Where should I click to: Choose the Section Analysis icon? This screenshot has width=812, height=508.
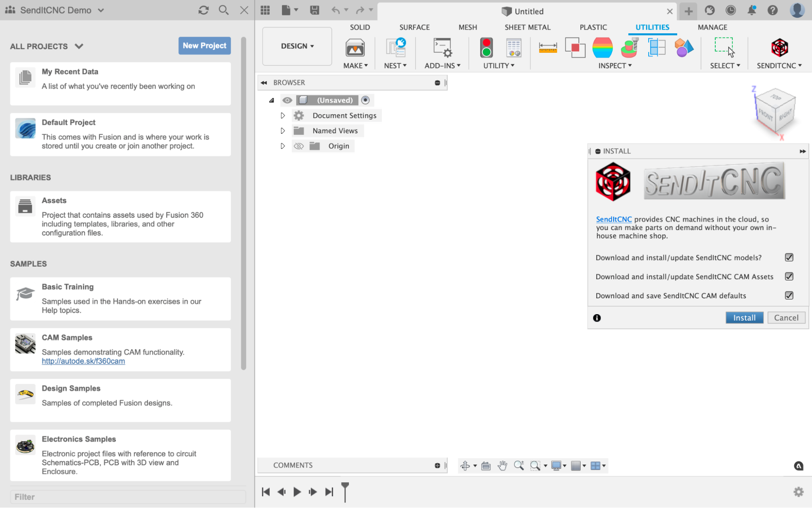[x=656, y=48]
